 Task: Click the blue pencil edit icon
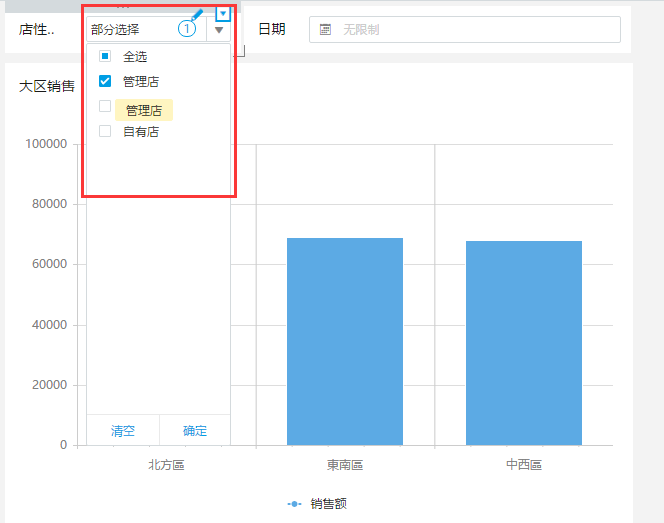197,15
